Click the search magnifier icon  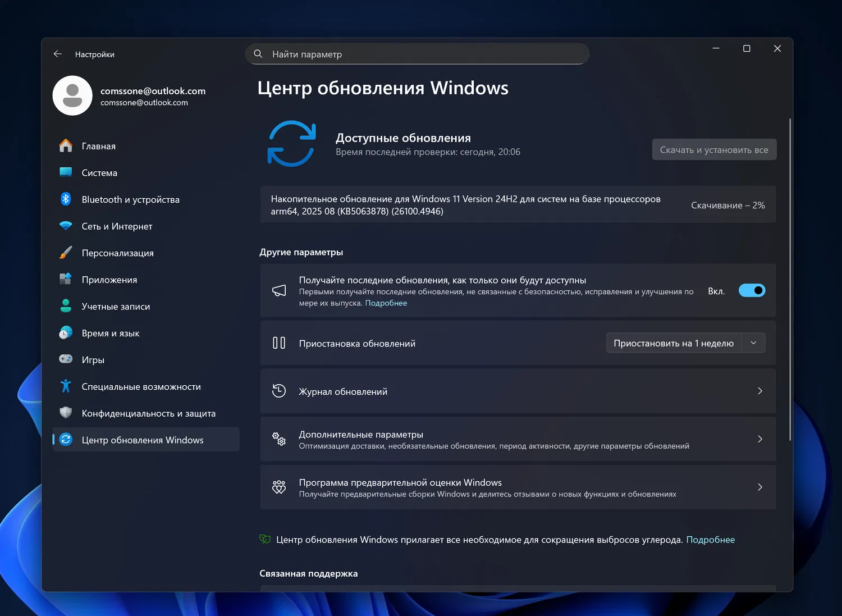pos(258,54)
